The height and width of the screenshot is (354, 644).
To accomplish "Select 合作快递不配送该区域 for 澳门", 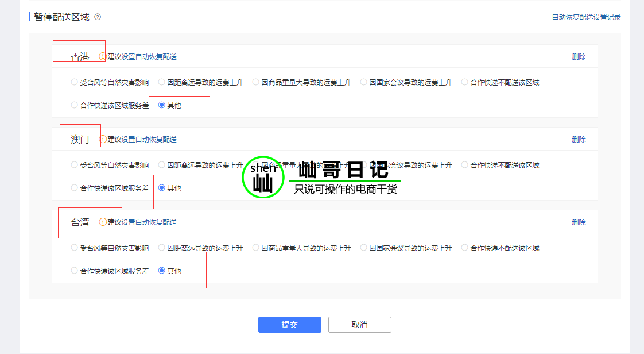I will pos(464,165).
